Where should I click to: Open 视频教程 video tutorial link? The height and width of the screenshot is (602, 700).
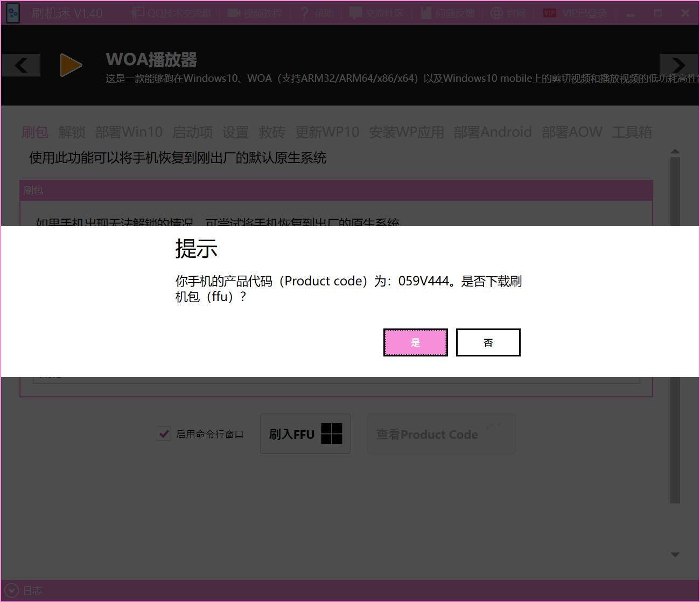tap(255, 13)
